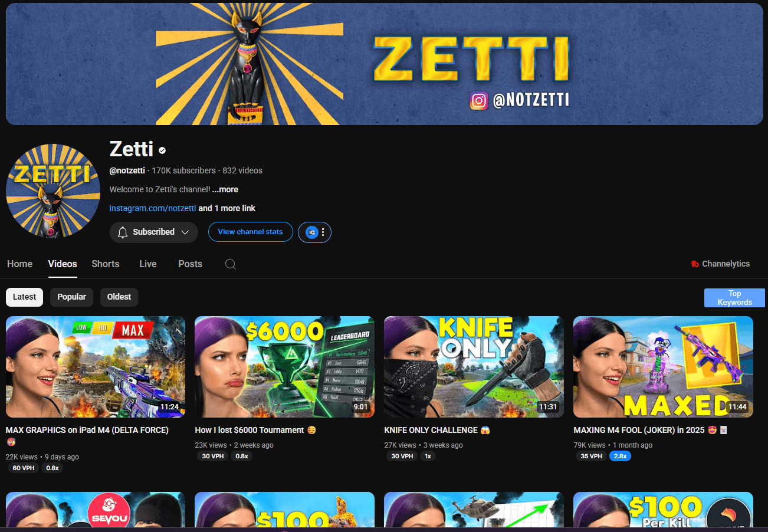The width and height of the screenshot is (768, 532).
Task: Click the 0.8x badge under MAX GRAPHICS video
Action: [x=52, y=468]
